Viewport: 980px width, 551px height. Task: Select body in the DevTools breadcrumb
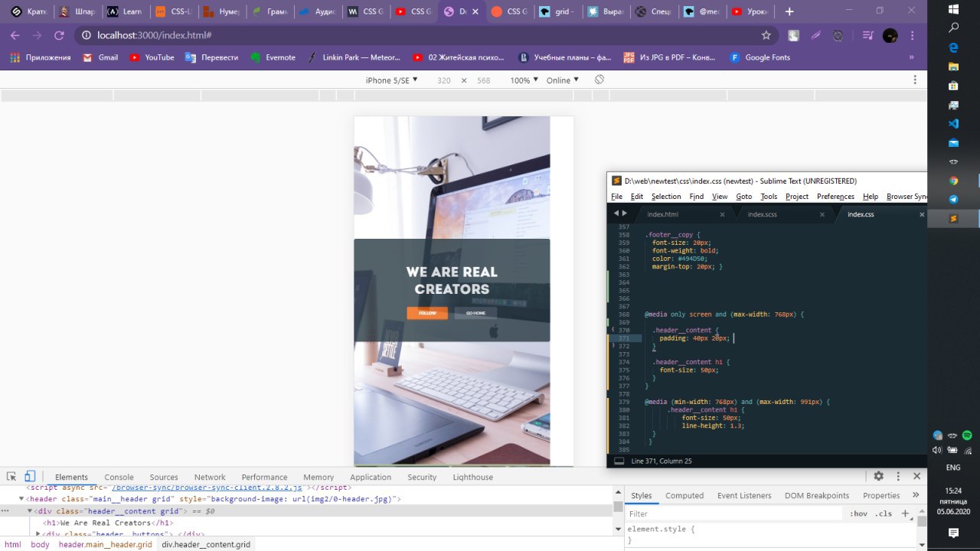tap(40, 545)
